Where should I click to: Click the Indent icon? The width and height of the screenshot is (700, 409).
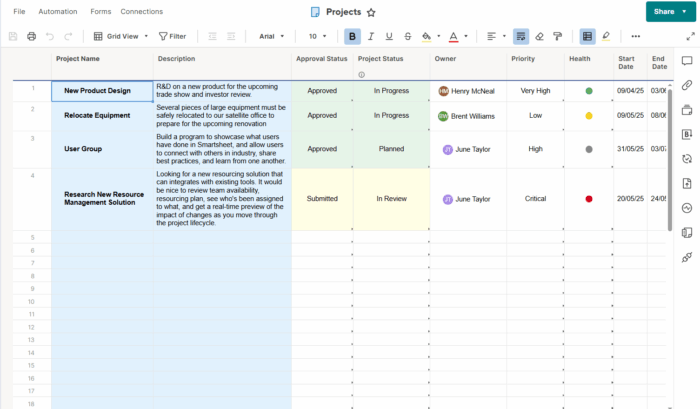(x=231, y=36)
